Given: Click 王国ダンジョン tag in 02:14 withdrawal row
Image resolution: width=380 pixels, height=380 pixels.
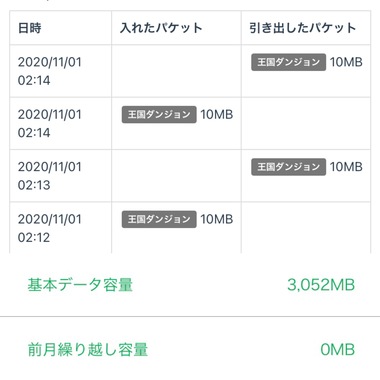Looking at the screenshot, I should [x=288, y=62].
